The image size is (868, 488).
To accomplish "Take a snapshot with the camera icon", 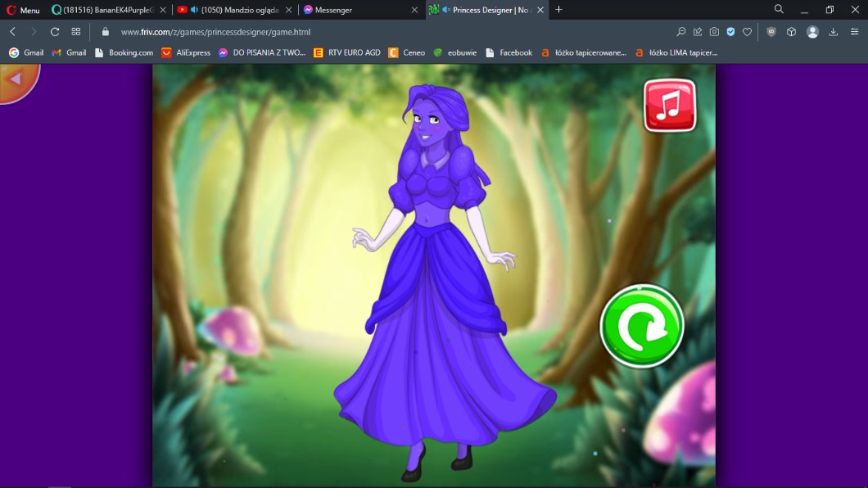I will [714, 32].
